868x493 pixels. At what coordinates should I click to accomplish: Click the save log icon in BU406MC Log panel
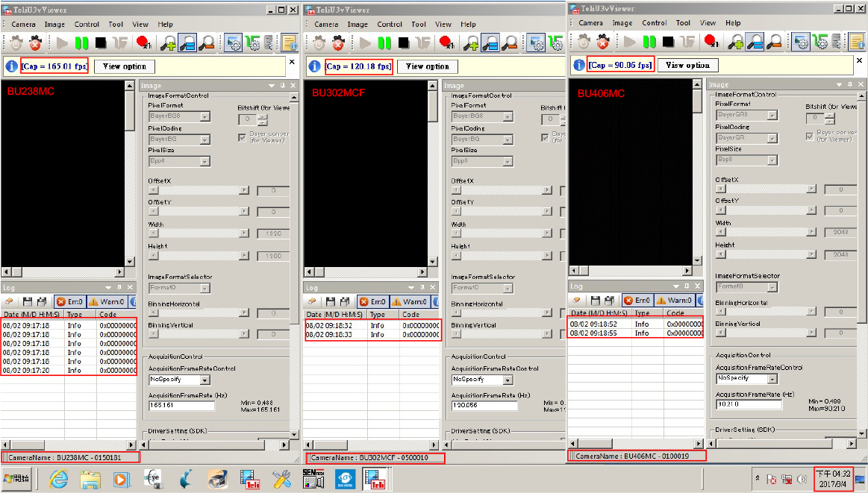593,300
